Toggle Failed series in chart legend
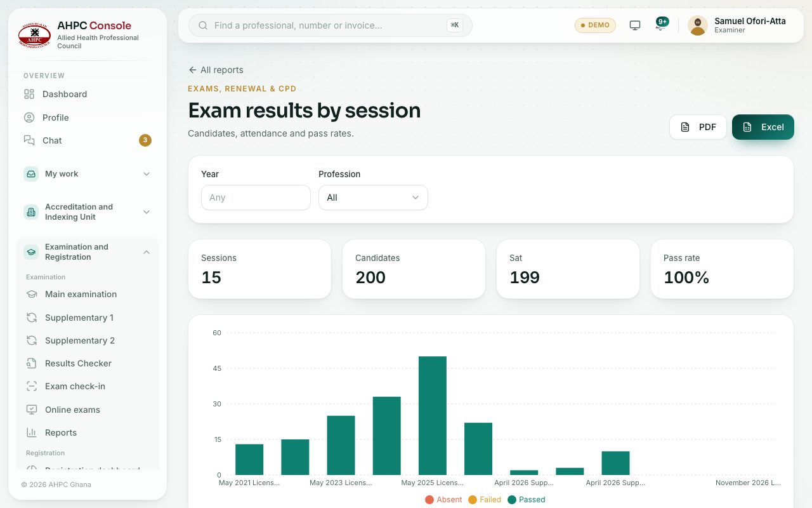The width and height of the screenshot is (812, 508). point(485,500)
